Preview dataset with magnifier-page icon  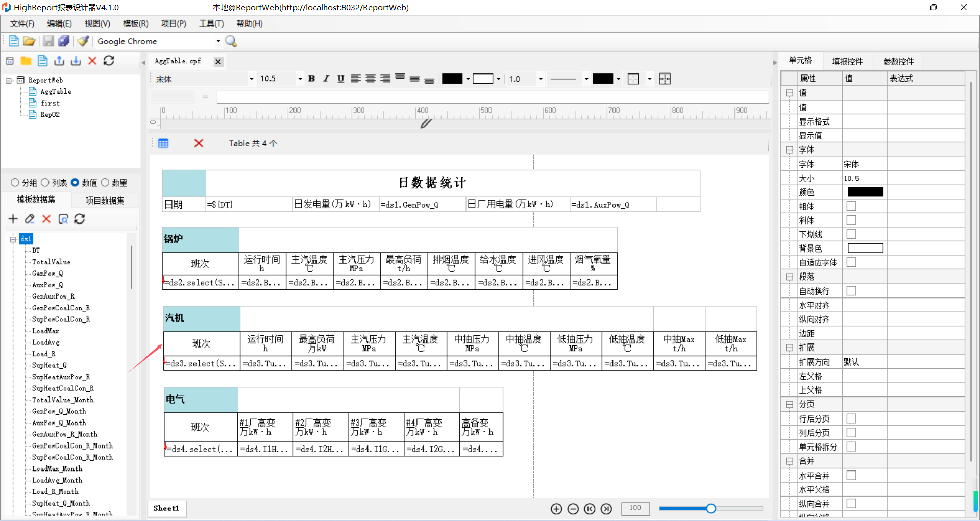tap(63, 219)
